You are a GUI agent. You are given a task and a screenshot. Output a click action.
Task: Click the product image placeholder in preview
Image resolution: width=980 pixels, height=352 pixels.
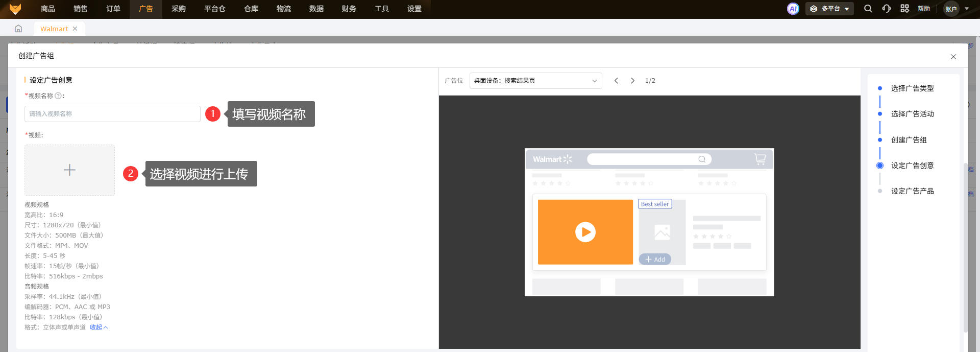(662, 232)
